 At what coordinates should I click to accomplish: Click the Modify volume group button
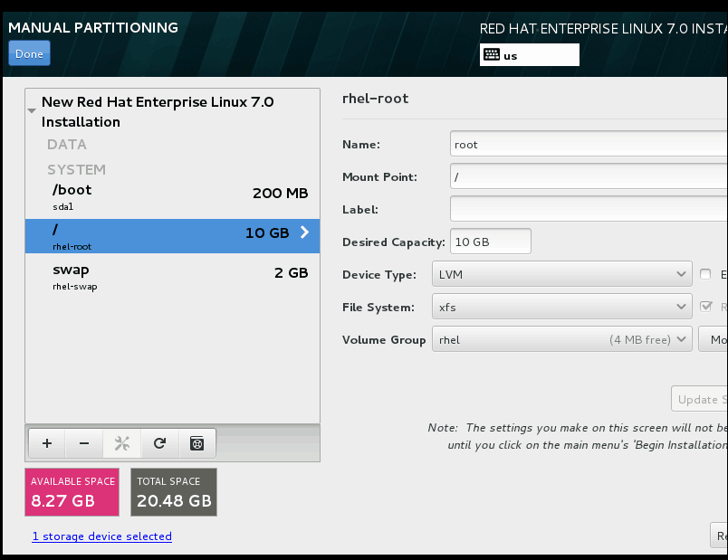click(714, 340)
